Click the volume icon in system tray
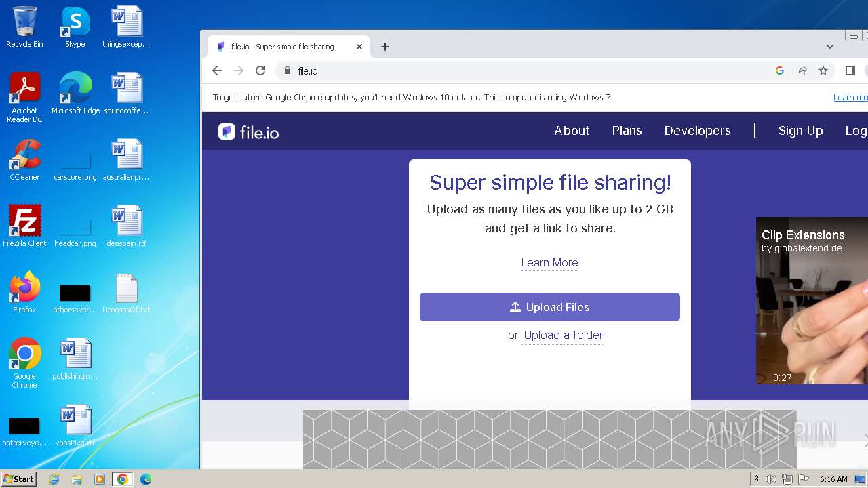Image resolution: width=868 pixels, height=488 pixels. [x=771, y=479]
